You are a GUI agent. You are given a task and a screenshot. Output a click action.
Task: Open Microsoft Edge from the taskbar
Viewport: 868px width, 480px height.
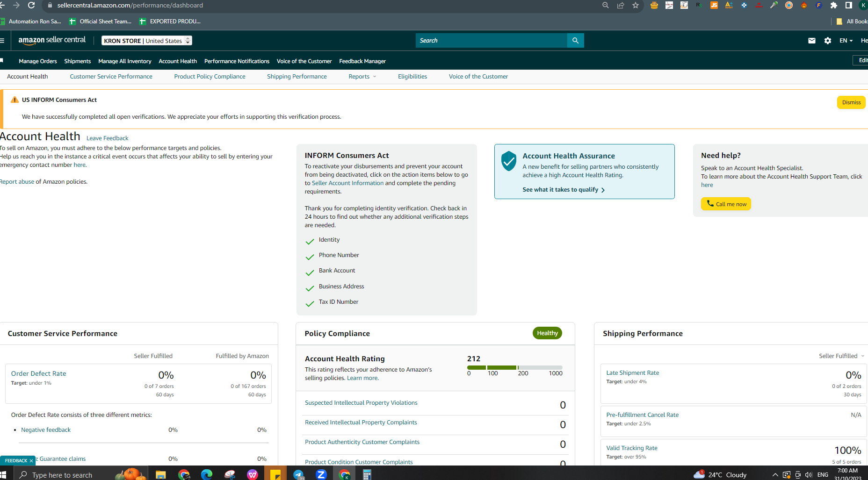tap(207, 474)
